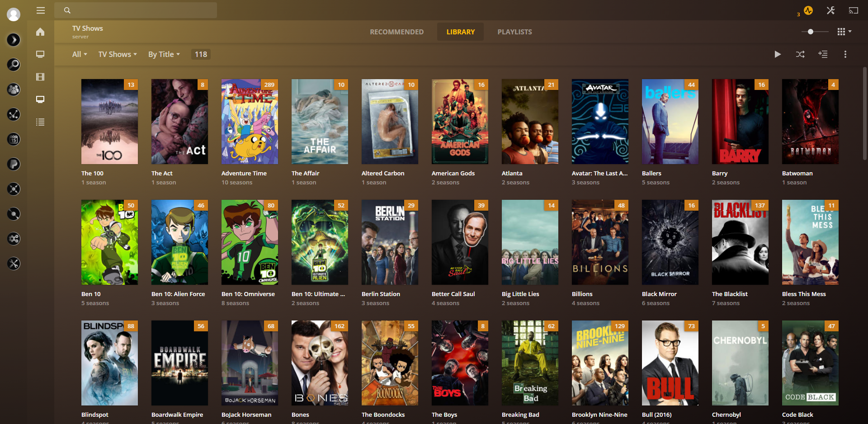Click the 118 item count badge
Screen dimensions: 868x424
coord(201,54)
